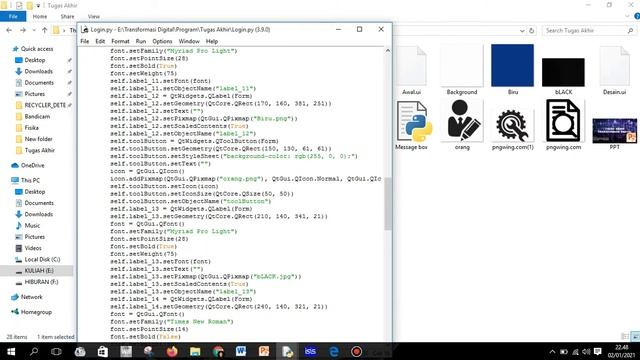This screenshot has width=640, height=360.
Task: Click the Forward arrow in File Explorer
Action: (x=23, y=30)
